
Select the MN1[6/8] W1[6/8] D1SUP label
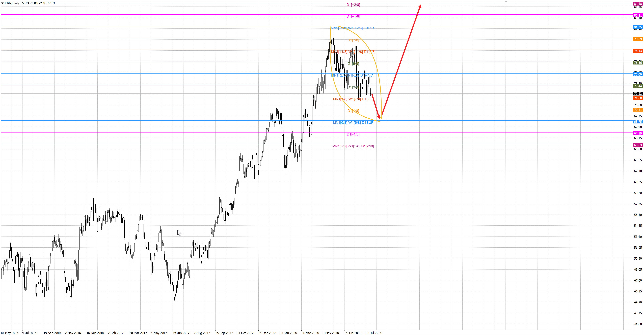point(353,123)
